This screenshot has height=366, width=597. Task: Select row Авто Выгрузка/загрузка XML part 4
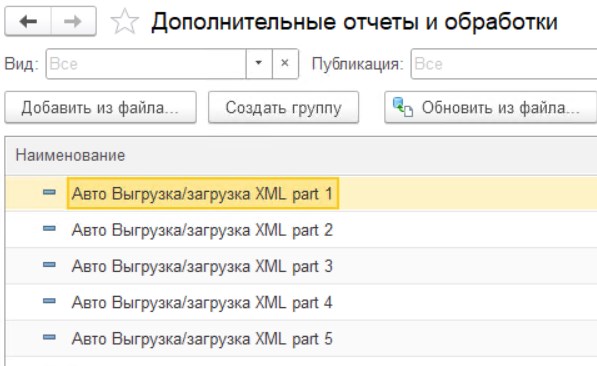coord(301,302)
